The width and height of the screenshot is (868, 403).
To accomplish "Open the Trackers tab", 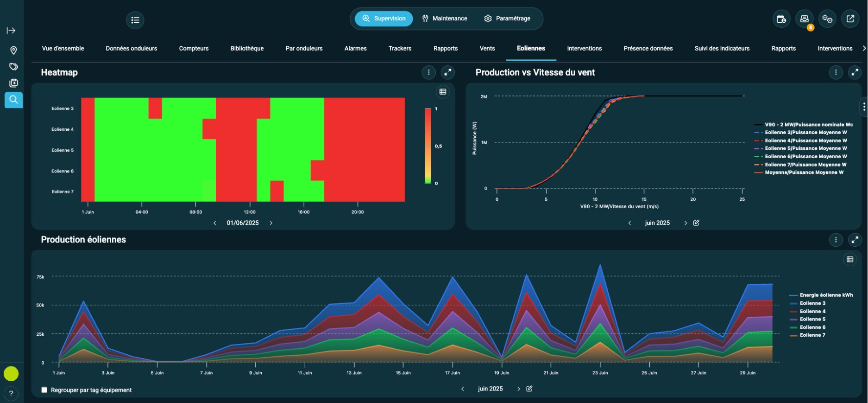I will tap(400, 48).
